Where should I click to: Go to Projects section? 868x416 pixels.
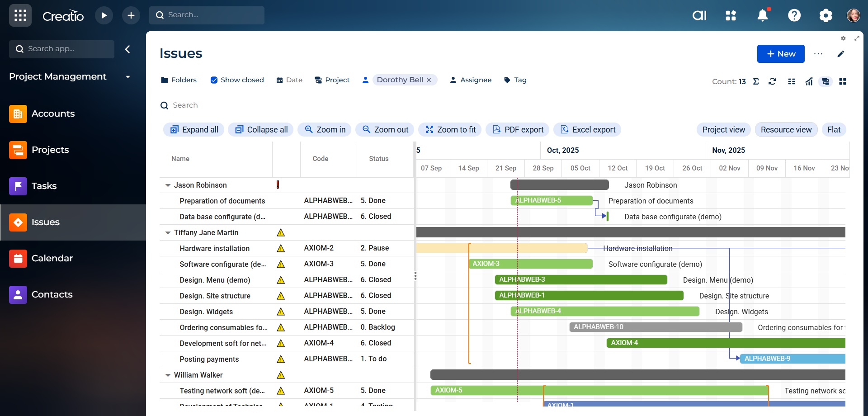(x=50, y=150)
